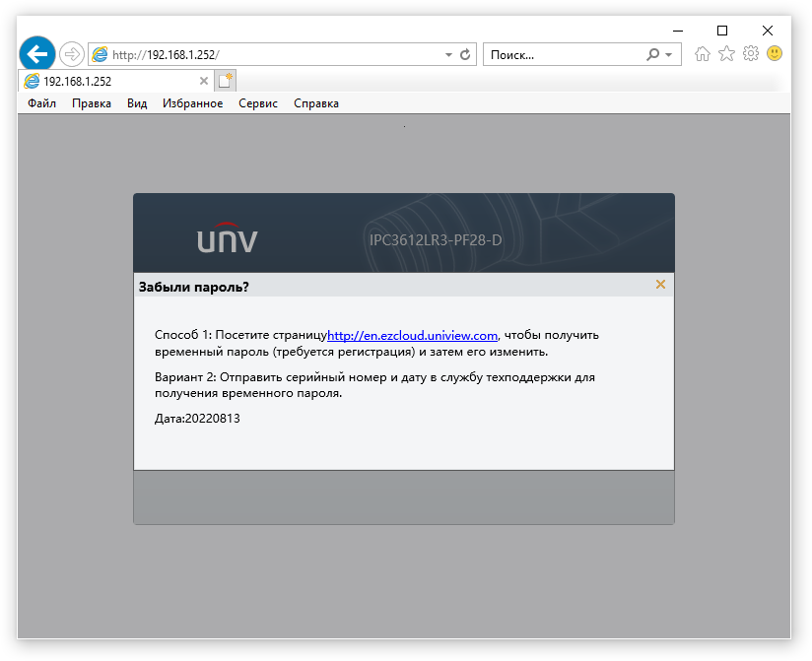
Task: Click the browser Forward arrow button
Action: 72,54
